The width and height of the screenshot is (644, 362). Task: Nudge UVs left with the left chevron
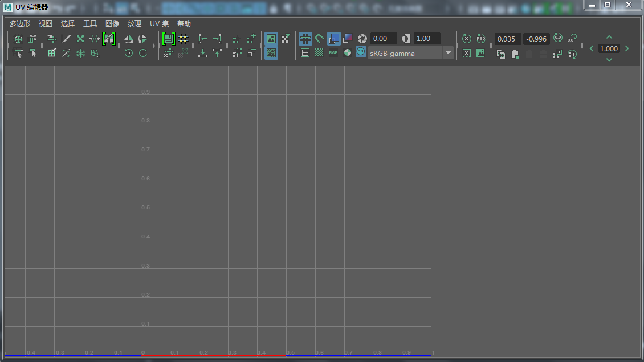(x=592, y=49)
